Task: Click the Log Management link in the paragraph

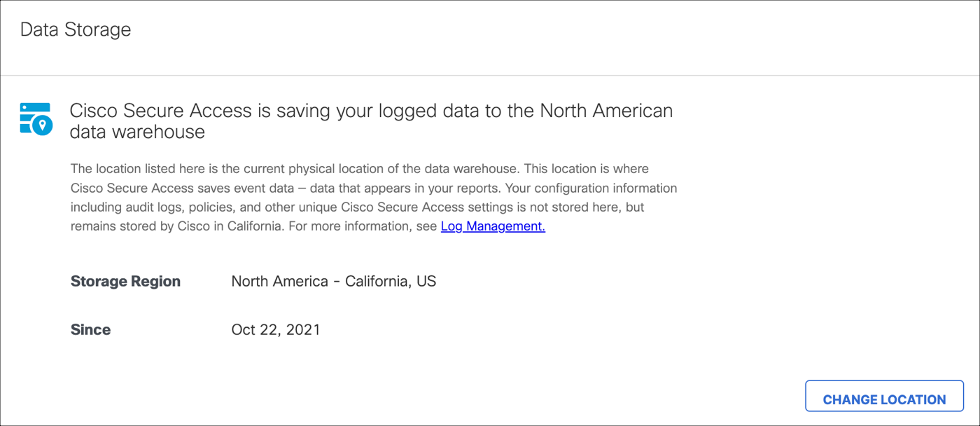Action: [492, 226]
